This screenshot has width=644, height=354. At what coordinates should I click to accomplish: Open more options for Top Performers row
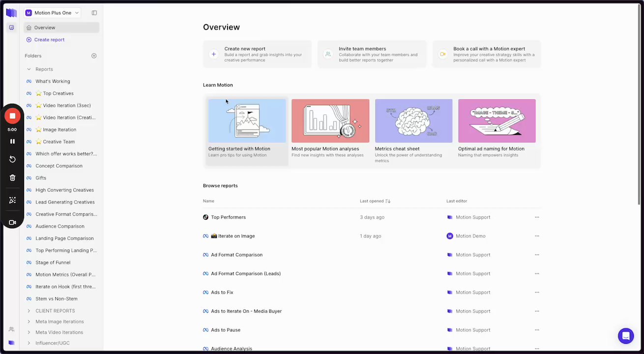pyautogui.click(x=537, y=217)
